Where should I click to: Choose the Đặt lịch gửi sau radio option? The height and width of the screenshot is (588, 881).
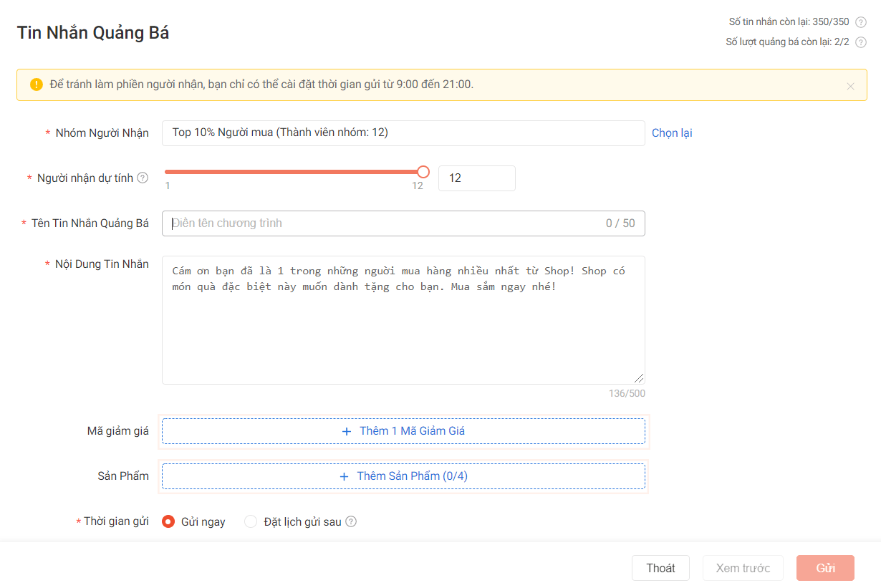click(251, 521)
